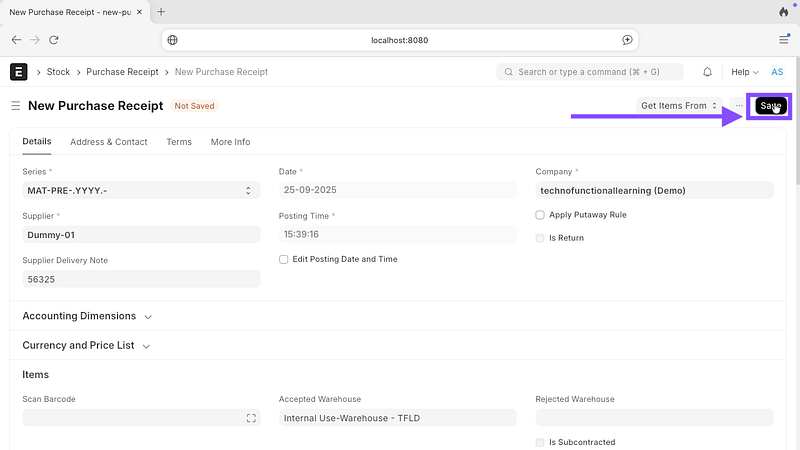Open the notifications bell icon
Viewport: 800px width, 450px height.
(708, 72)
